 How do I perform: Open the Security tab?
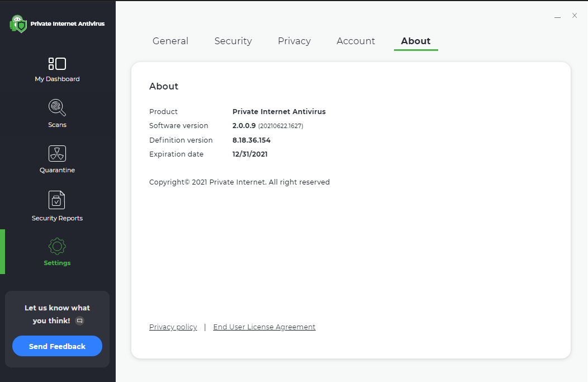click(x=233, y=41)
